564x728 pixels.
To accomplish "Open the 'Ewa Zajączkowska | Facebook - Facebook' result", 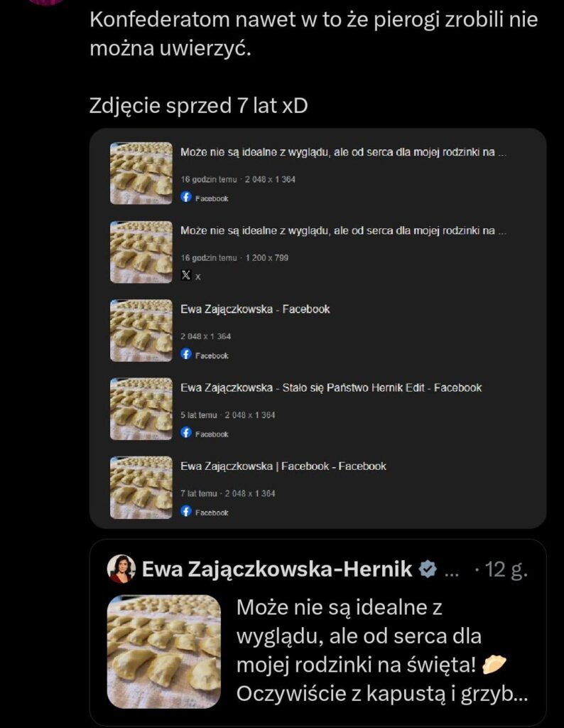I will point(284,466).
